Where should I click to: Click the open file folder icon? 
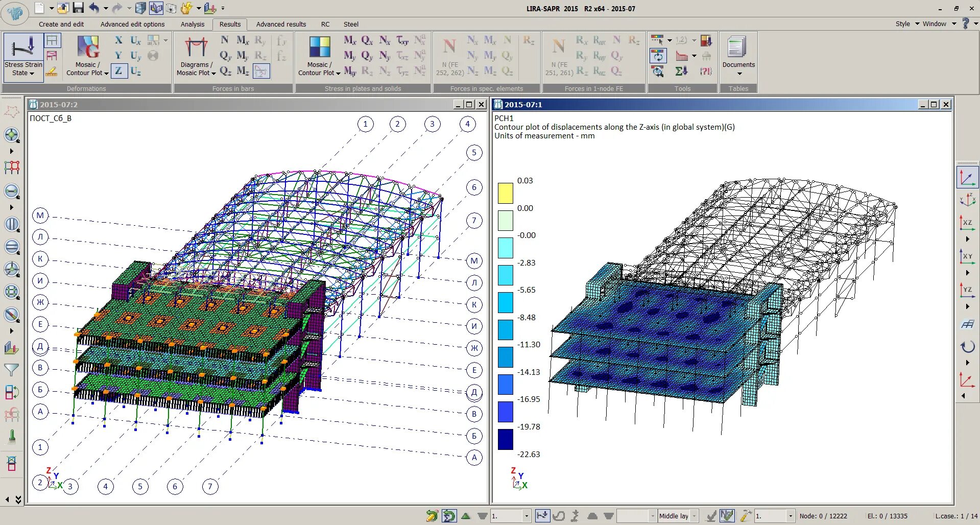point(63,8)
